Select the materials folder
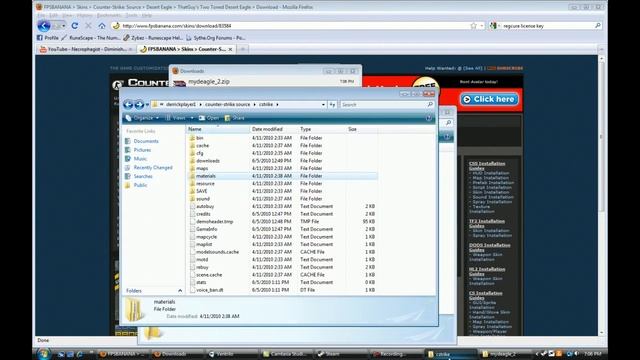The width and height of the screenshot is (640, 360). tap(206, 176)
